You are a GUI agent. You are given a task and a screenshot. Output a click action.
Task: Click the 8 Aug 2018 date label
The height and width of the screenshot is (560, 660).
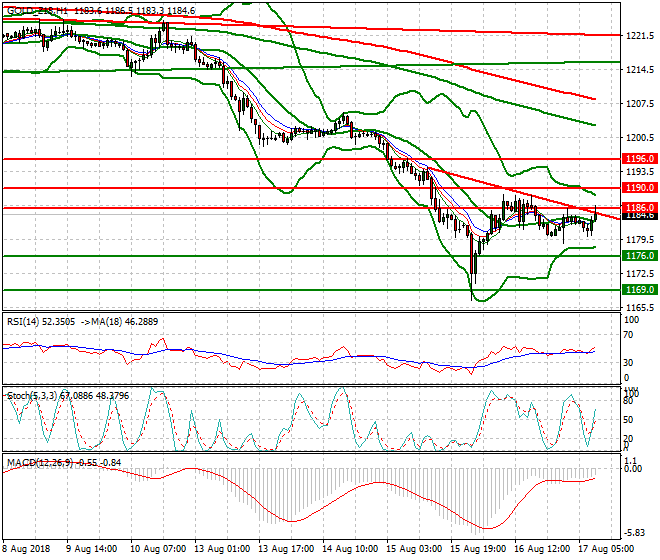[x=26, y=549]
